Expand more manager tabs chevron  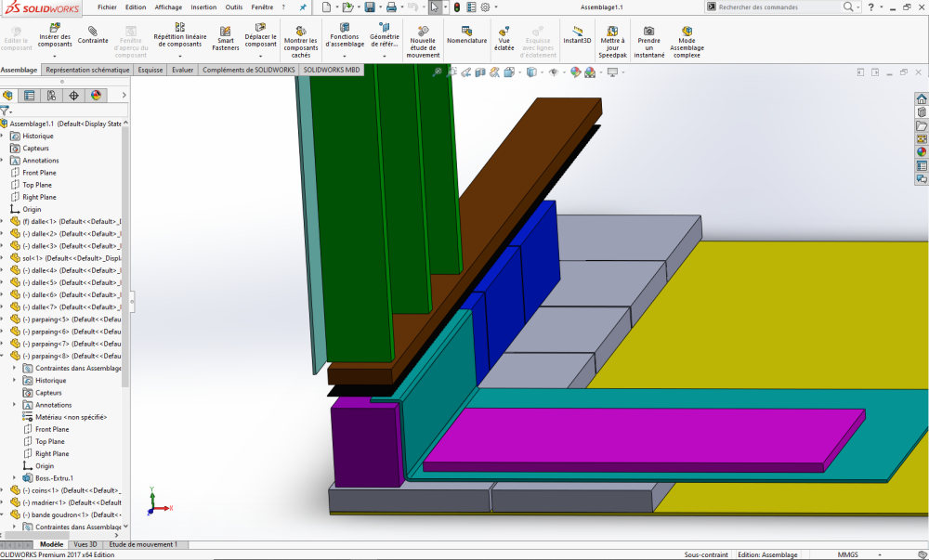124,96
